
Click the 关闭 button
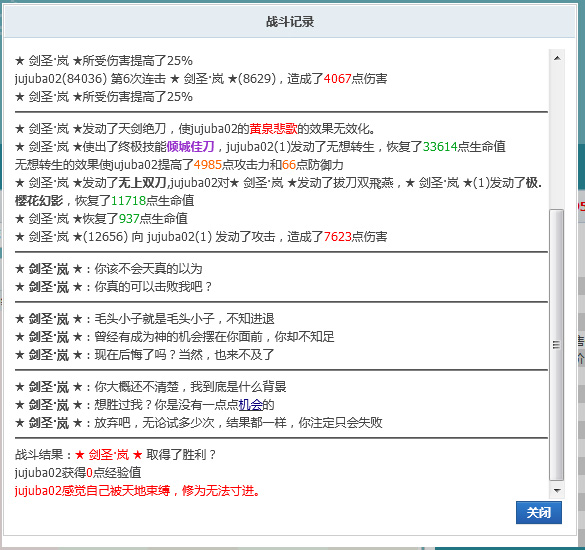pos(538,512)
